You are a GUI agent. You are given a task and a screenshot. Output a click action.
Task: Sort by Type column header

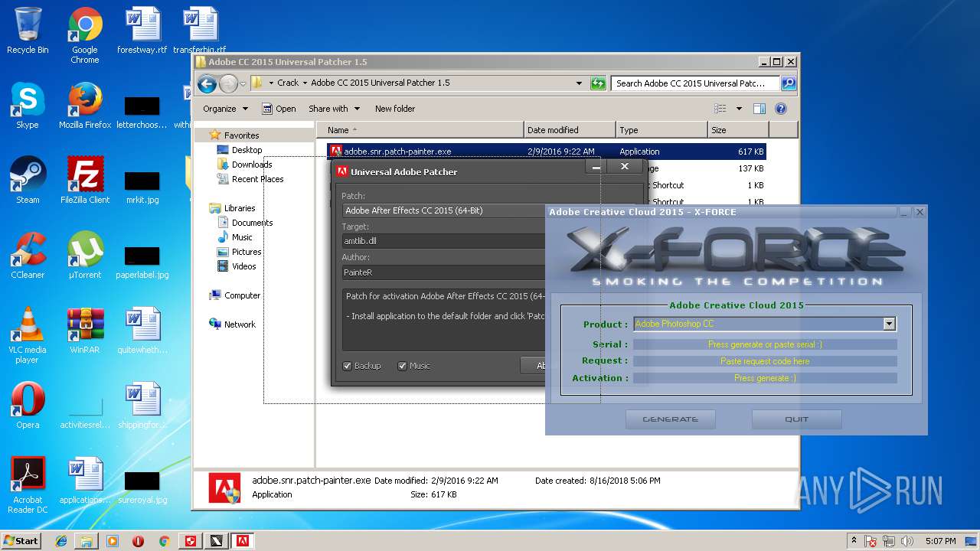click(x=661, y=130)
